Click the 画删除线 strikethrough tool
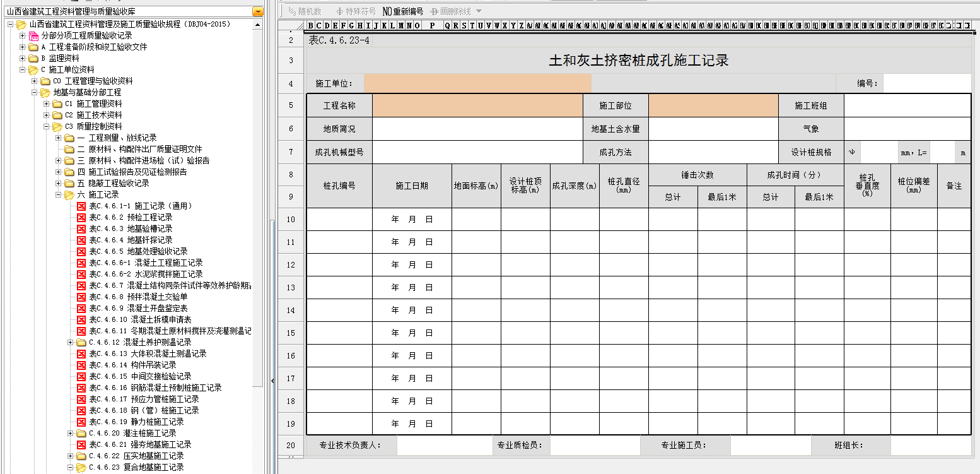Screen dimensions: 980x474 [x=451, y=11]
